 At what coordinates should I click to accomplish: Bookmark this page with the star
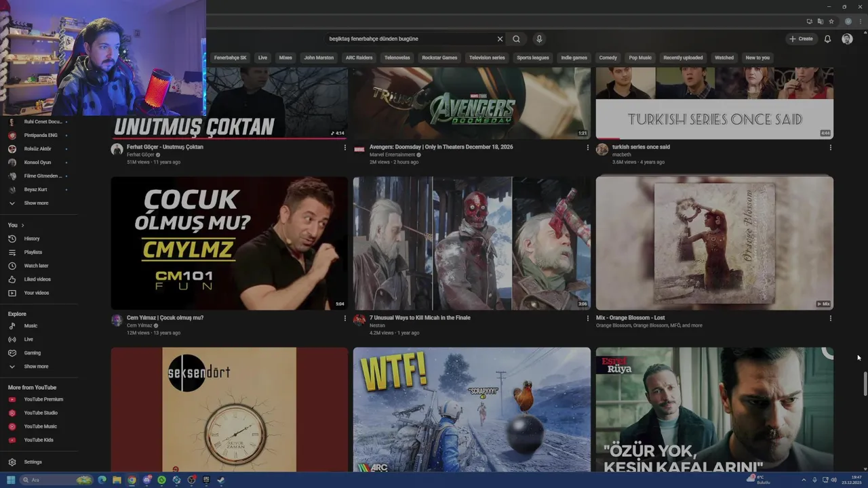click(831, 22)
